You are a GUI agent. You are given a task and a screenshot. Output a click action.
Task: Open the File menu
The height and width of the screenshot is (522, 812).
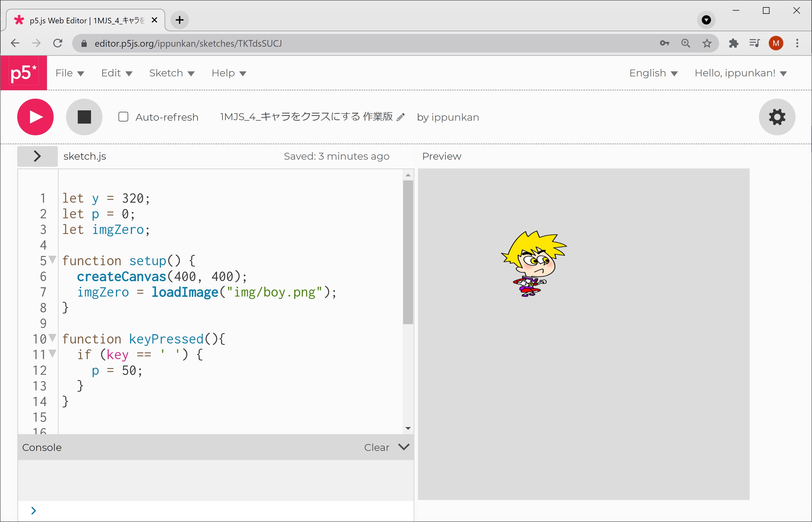70,72
